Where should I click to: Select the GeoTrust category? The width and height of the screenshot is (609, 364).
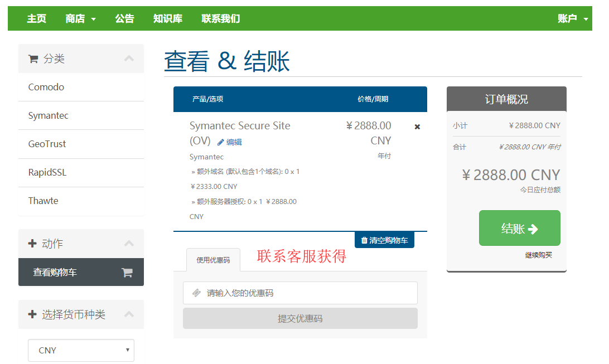pos(47,144)
